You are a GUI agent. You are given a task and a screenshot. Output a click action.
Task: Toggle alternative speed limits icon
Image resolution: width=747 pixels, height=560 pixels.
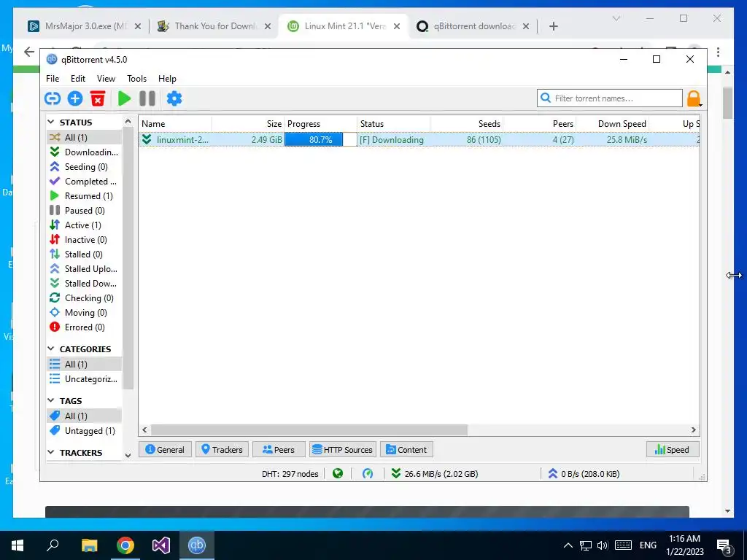[x=368, y=474]
